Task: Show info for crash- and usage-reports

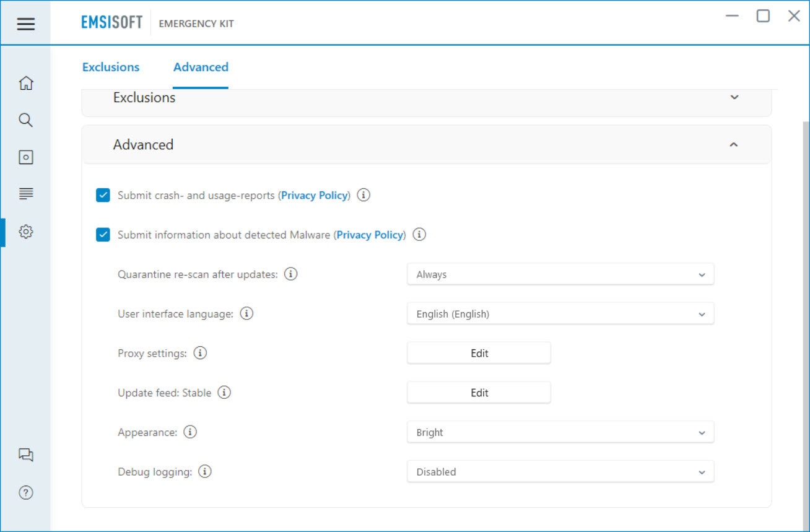Action: pos(364,195)
